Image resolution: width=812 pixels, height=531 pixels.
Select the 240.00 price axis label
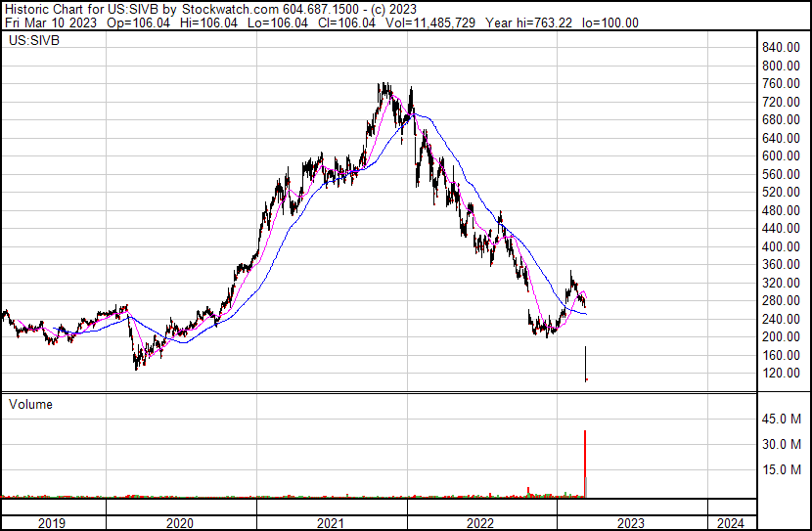(x=781, y=320)
